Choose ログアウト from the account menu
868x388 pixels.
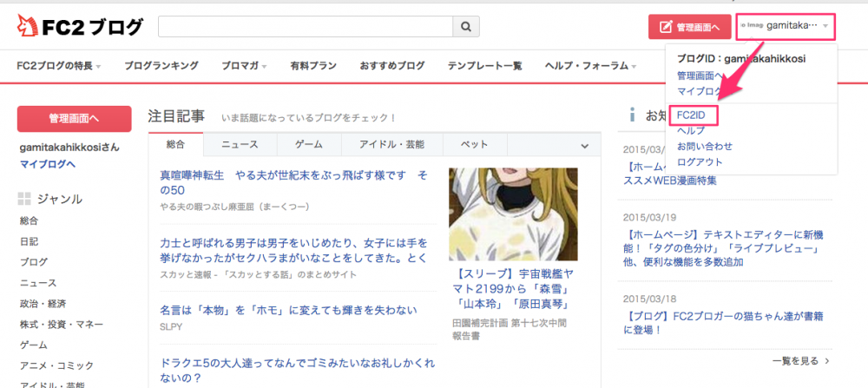pos(699,161)
